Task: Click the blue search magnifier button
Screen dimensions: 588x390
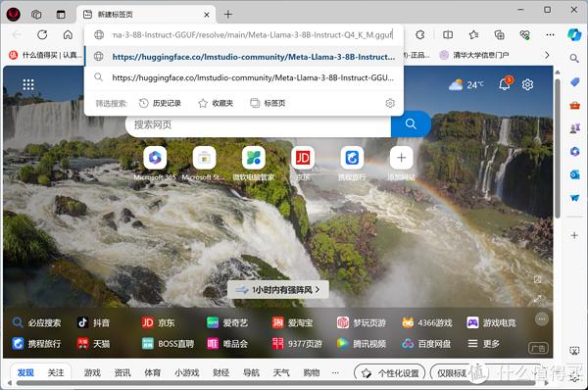Action: tap(411, 124)
